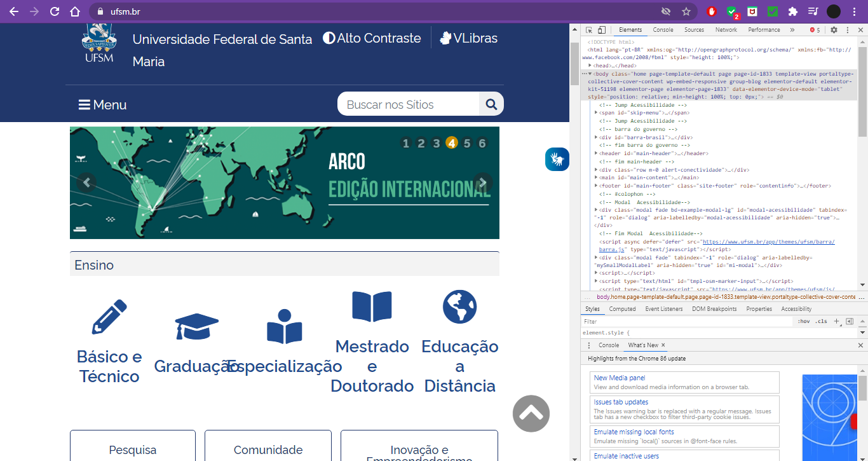Click the VLibras blue hand widget

coord(557,159)
